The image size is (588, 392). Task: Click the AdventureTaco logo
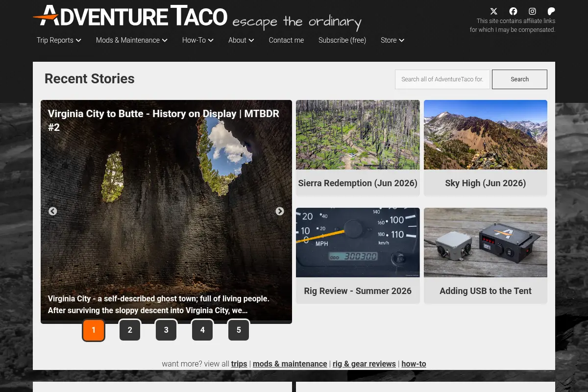click(x=130, y=16)
